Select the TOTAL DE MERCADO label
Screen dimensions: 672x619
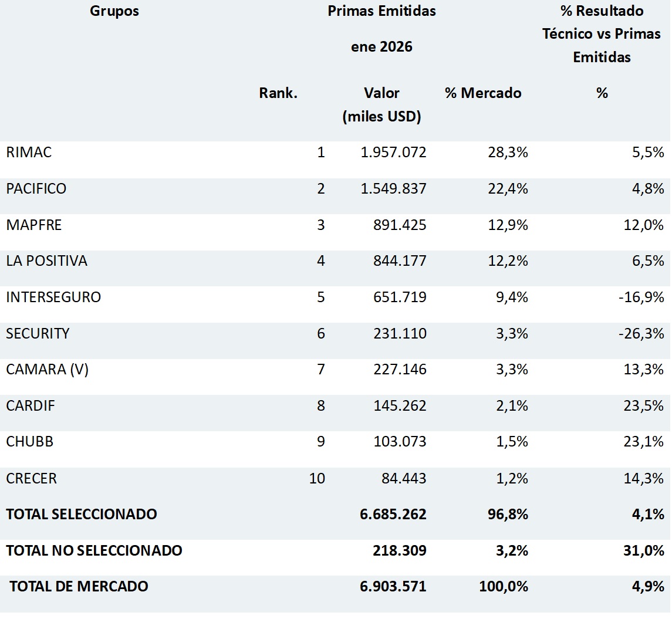[79, 586]
